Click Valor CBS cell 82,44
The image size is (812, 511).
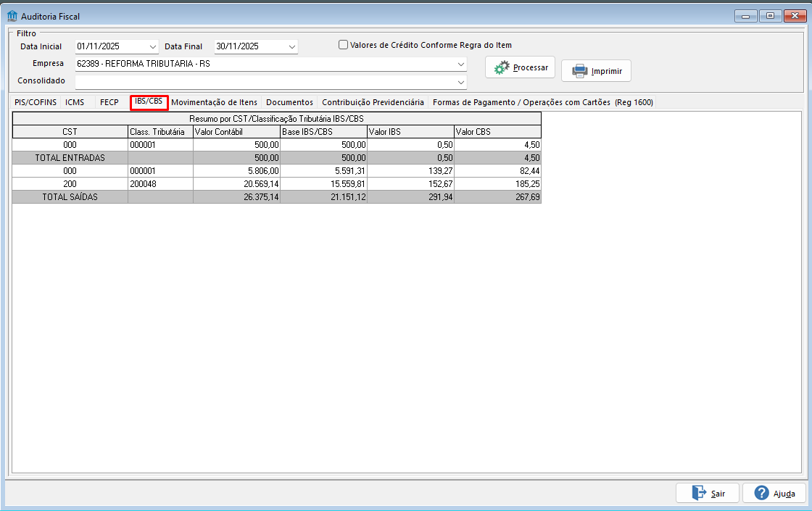click(497, 171)
